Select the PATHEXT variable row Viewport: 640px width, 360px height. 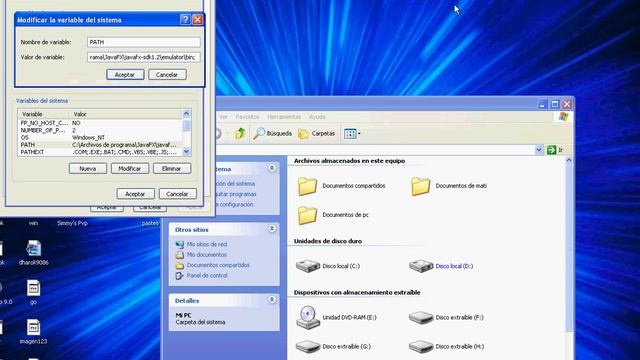coord(100,152)
